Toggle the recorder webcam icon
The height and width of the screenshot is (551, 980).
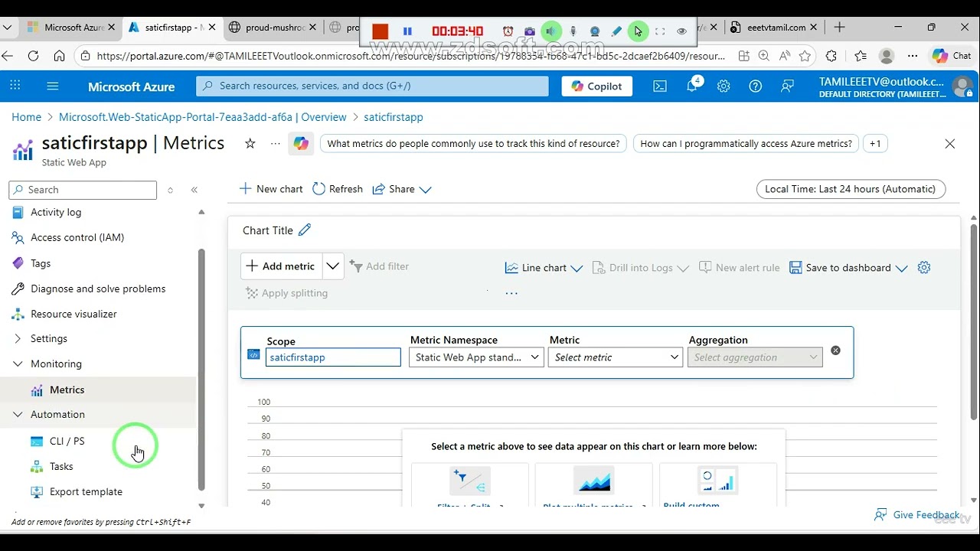pos(595,31)
